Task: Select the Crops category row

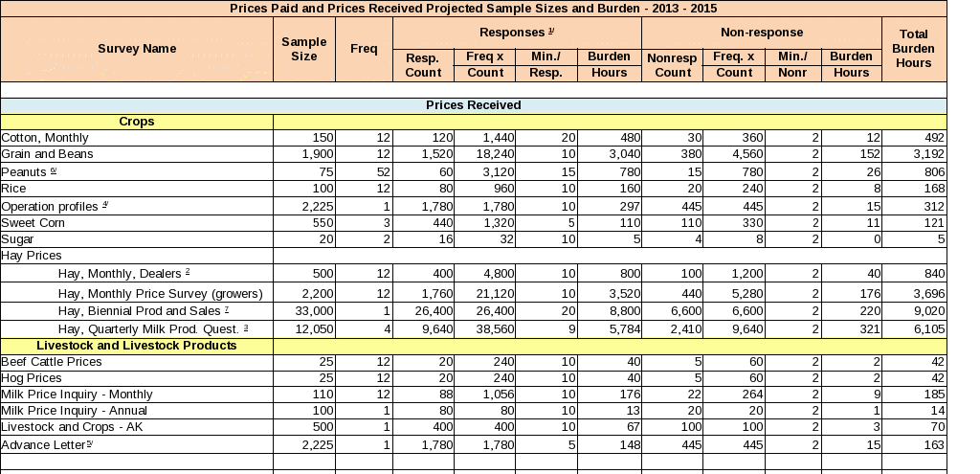Action: click(136, 122)
